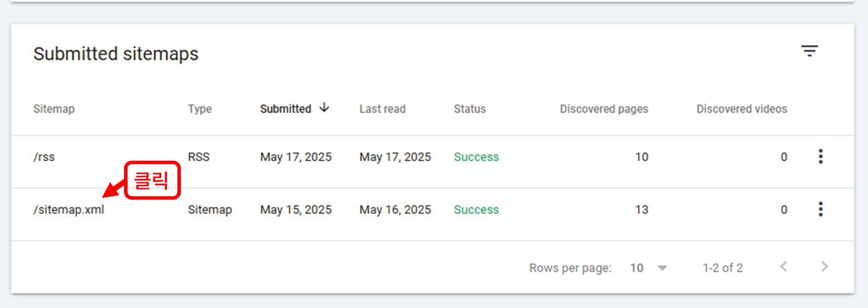
Task: Open the /rss sitemap entry
Action: coord(44,157)
